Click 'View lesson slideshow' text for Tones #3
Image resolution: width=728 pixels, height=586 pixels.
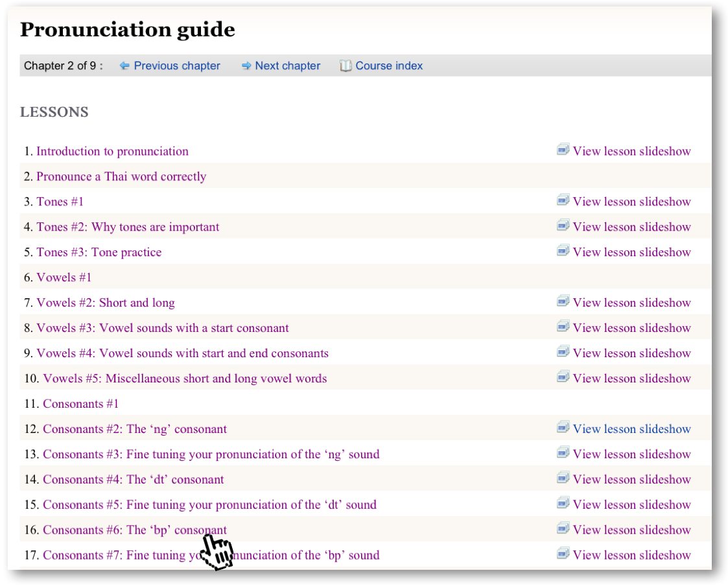coord(631,252)
